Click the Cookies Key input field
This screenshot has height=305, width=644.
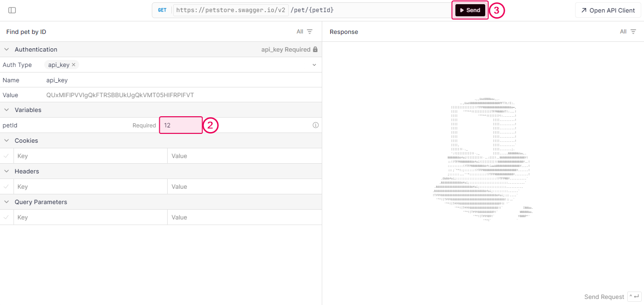(91, 156)
